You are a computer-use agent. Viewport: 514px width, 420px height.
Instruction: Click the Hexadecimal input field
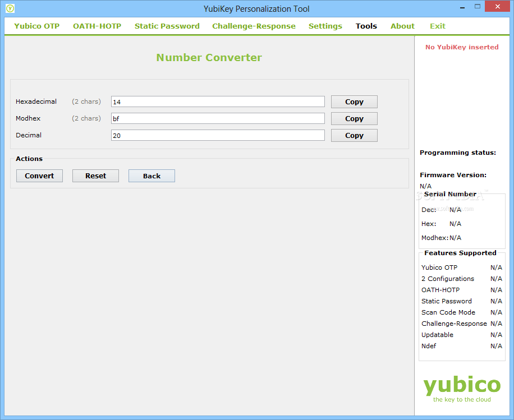click(218, 101)
